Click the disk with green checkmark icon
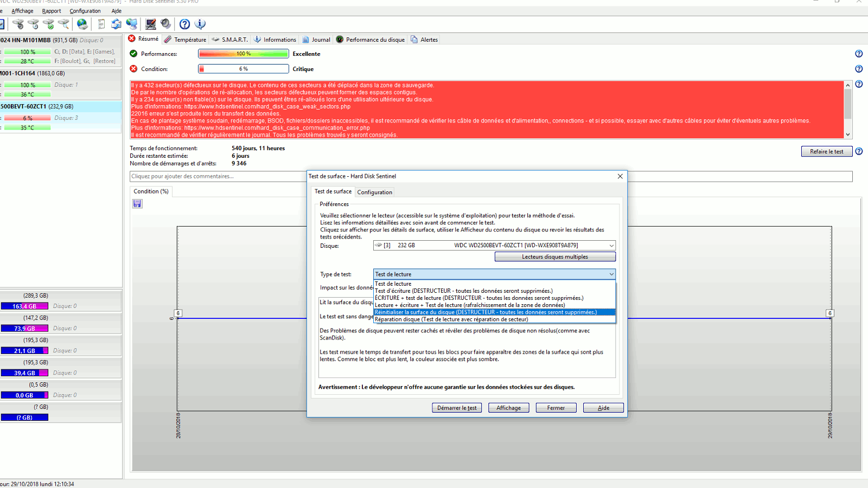 pyautogui.click(x=48, y=24)
